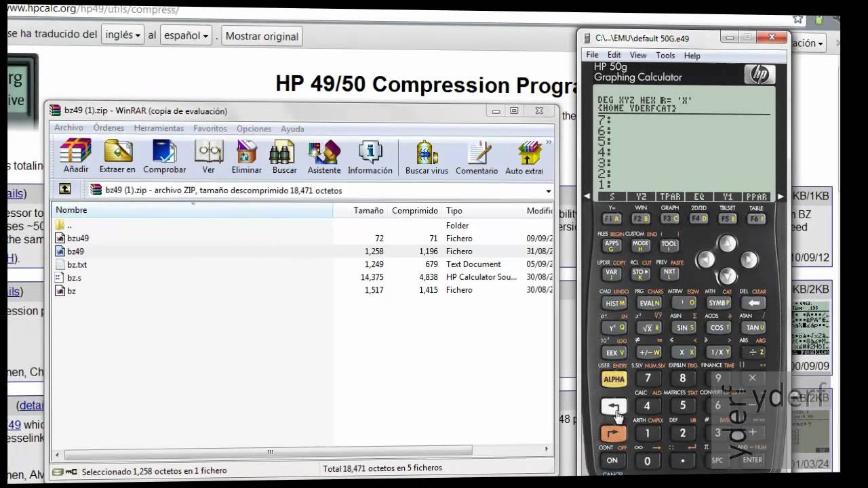
Task: Open the emulator Edit menu
Action: point(614,55)
